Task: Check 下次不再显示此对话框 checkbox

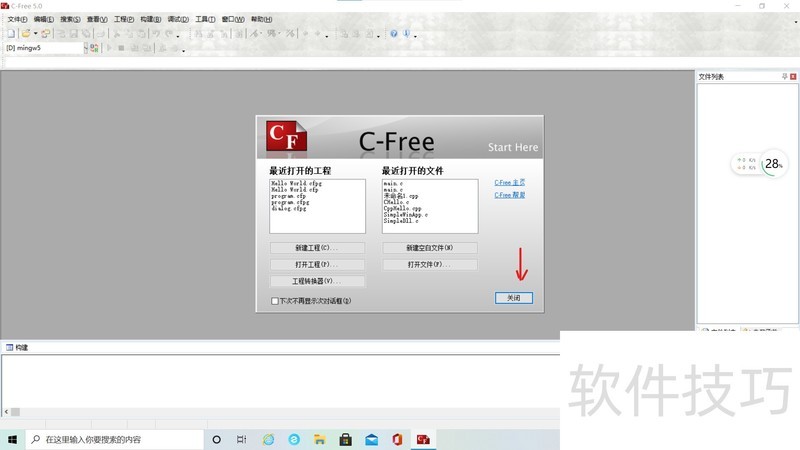Action: pos(275,301)
